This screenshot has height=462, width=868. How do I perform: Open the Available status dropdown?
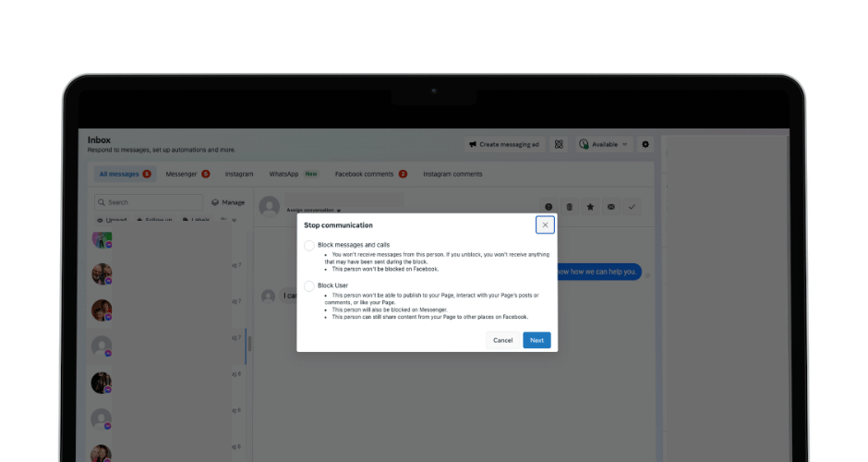point(603,144)
